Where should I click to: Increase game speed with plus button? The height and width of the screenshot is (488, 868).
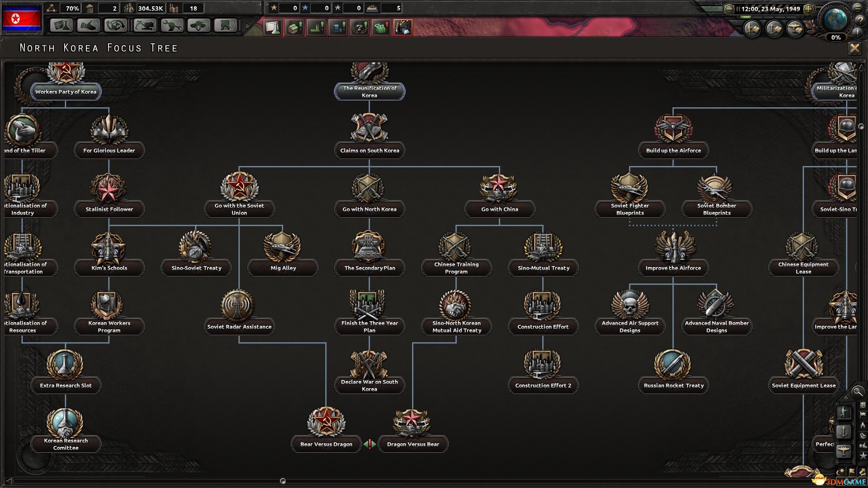pos(809,9)
